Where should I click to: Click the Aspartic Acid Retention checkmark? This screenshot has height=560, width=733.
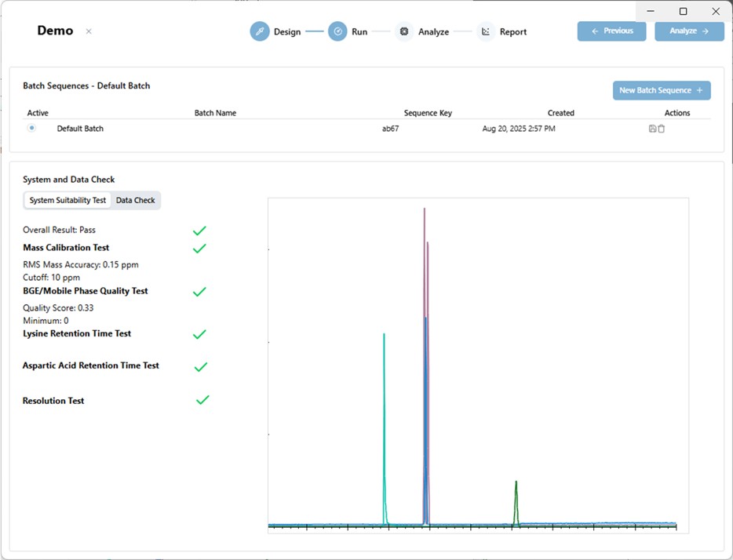coord(201,367)
